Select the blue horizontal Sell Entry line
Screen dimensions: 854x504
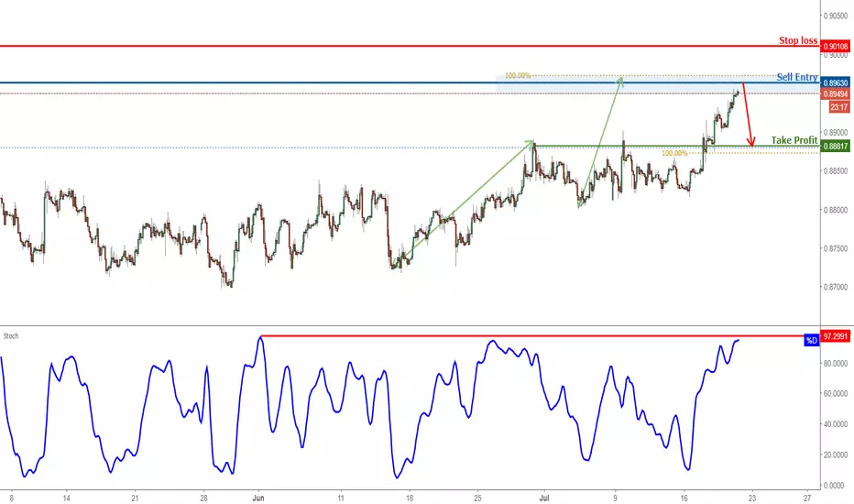click(x=410, y=82)
